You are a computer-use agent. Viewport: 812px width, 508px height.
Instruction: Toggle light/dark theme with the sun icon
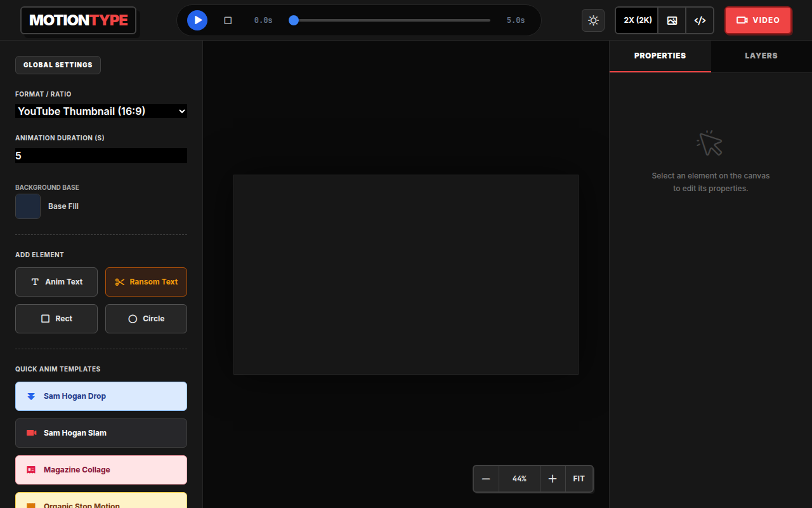pos(593,20)
